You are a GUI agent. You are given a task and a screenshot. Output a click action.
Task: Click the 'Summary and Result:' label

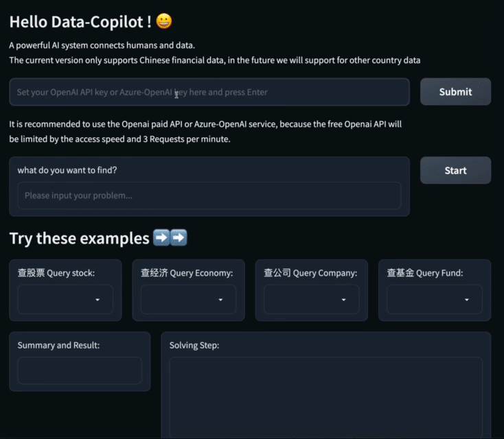tap(58, 345)
